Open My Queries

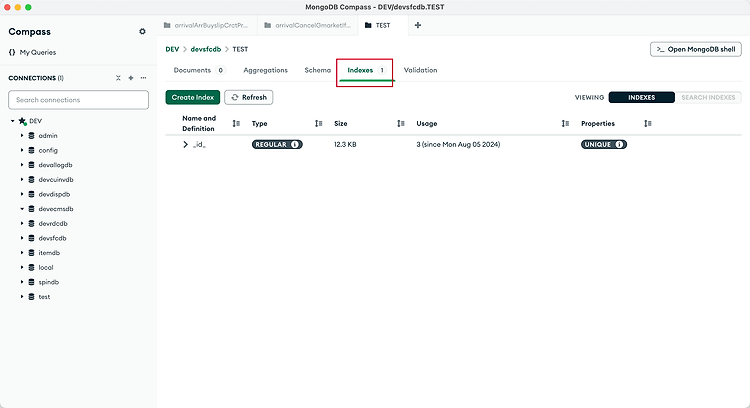(32, 52)
